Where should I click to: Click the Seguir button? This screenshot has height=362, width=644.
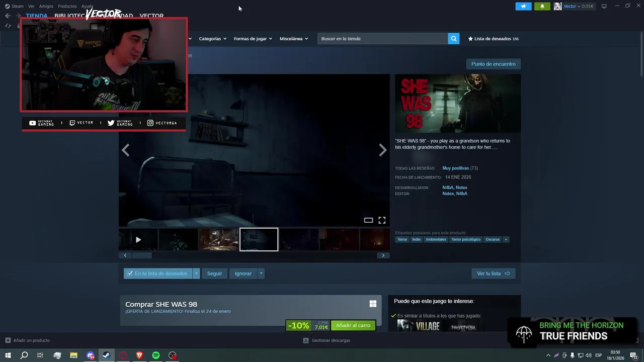pos(214,274)
